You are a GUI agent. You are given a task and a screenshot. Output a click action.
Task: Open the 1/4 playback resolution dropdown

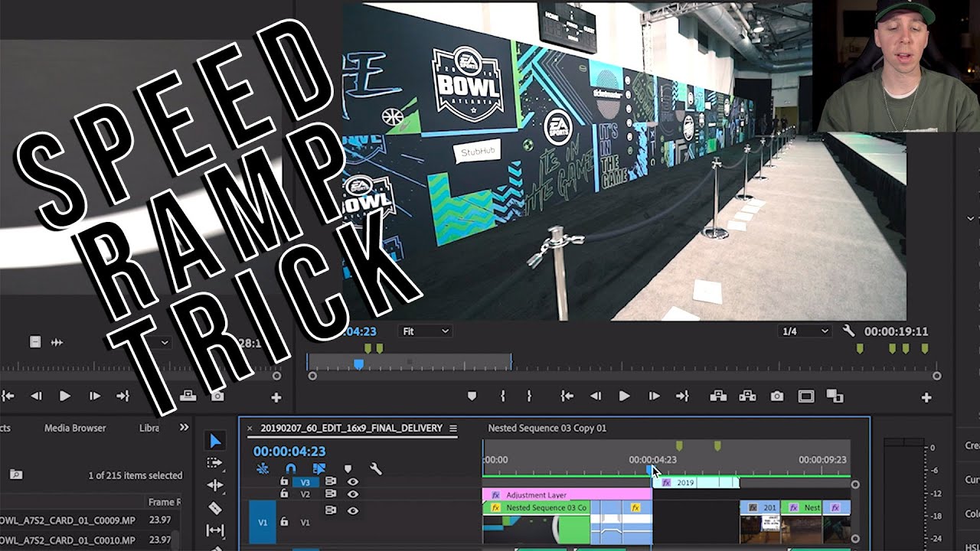[x=804, y=331]
